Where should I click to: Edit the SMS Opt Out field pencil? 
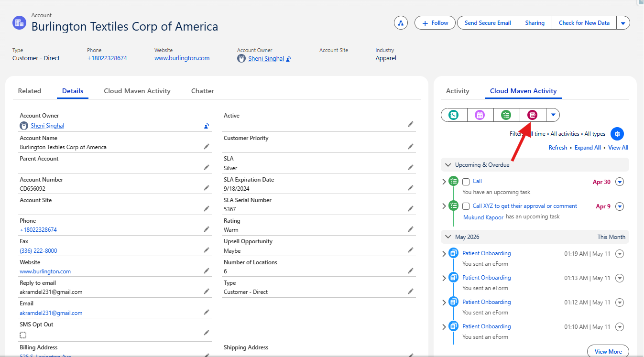[x=207, y=333]
